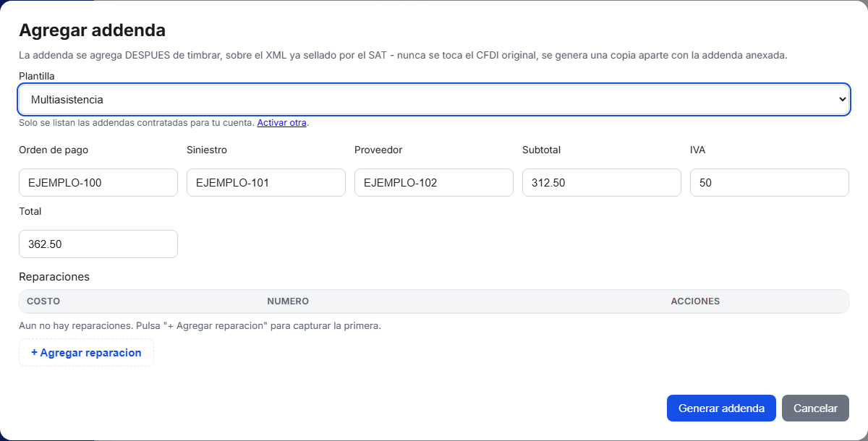Viewport: 868px width, 441px height.
Task: Add a repair with "+ Agregar reparacion"
Action: (x=86, y=353)
